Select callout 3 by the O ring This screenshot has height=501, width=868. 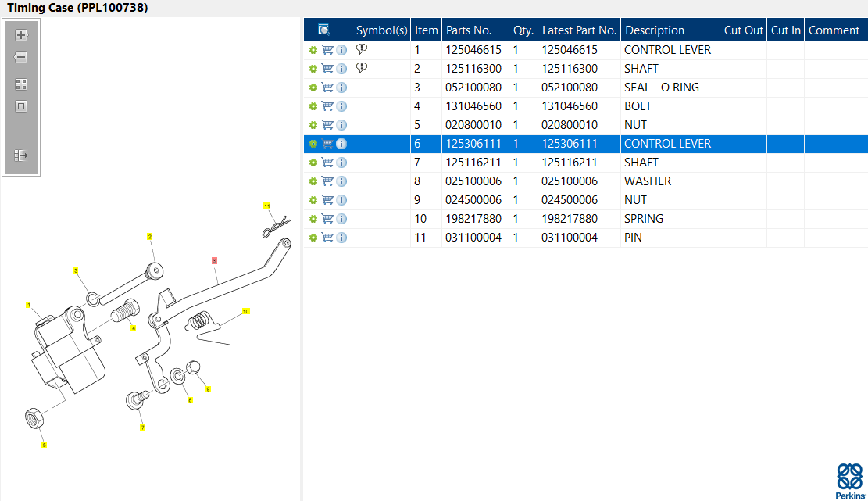point(75,270)
